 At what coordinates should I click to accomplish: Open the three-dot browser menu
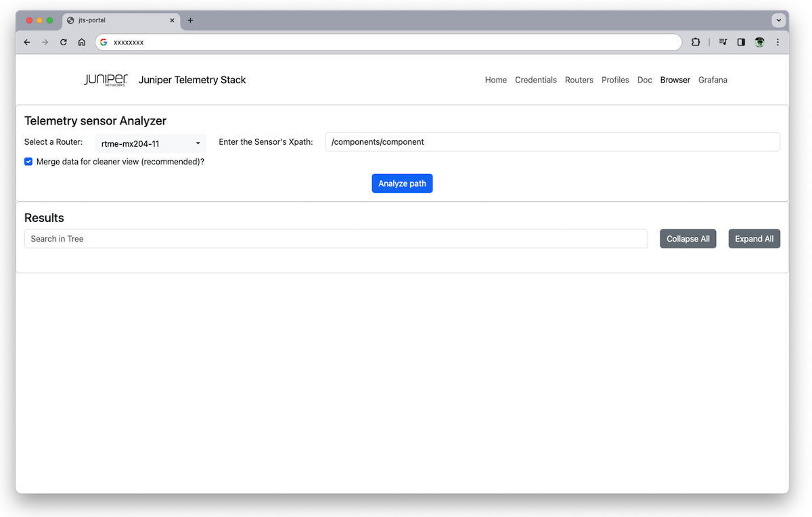coord(777,42)
